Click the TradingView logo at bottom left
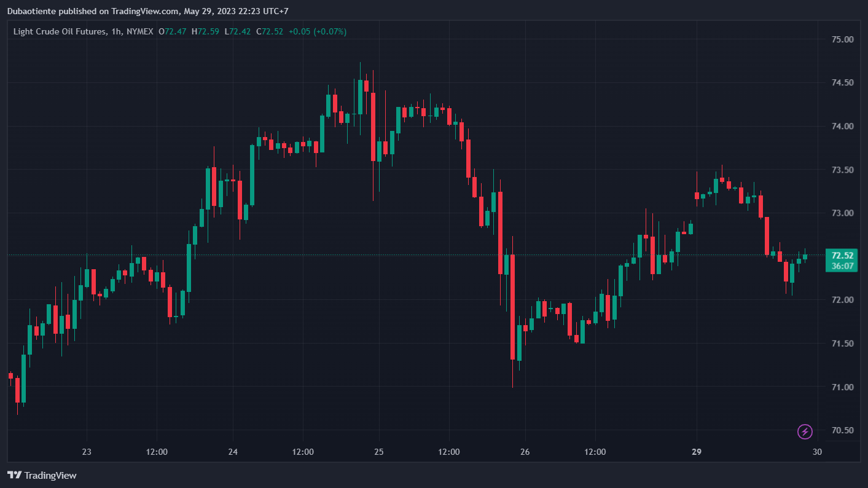This screenshot has width=868, height=488. click(x=42, y=475)
